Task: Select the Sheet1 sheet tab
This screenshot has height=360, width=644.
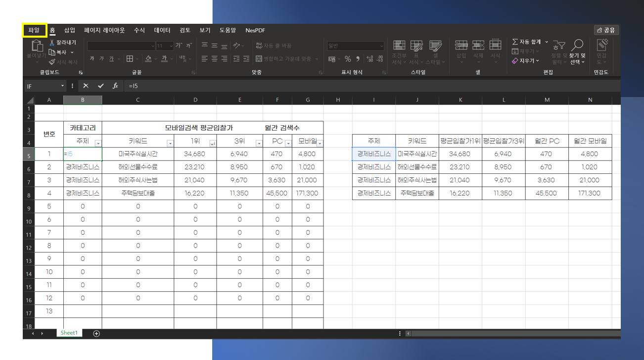Action: pyautogui.click(x=69, y=333)
